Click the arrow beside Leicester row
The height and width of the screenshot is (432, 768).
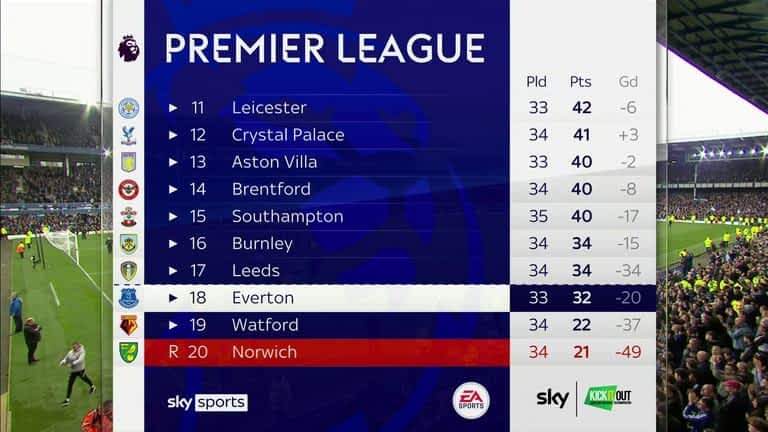173,108
